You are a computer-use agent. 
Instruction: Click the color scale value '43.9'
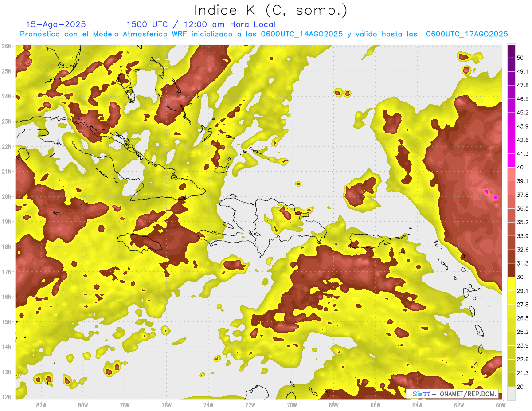tap(522, 126)
